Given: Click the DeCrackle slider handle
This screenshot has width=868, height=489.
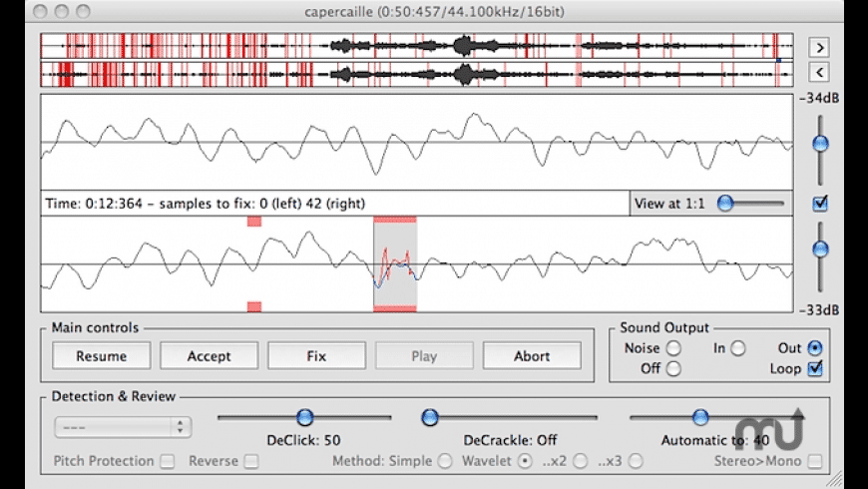Looking at the screenshot, I should 430,417.
